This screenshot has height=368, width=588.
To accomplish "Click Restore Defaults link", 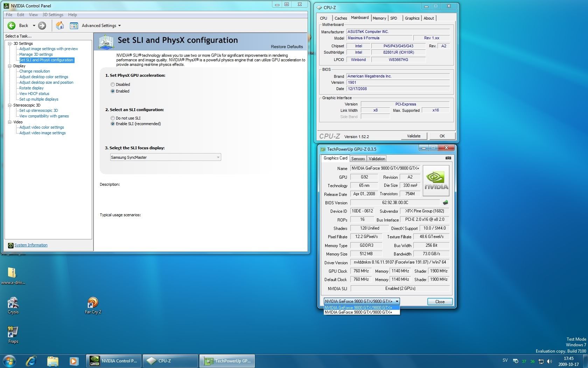I will pyautogui.click(x=287, y=47).
